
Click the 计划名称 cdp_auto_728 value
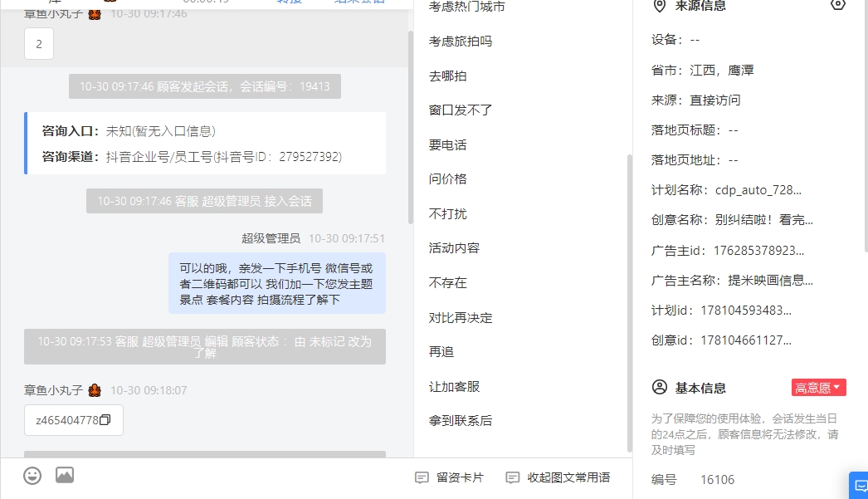758,190
